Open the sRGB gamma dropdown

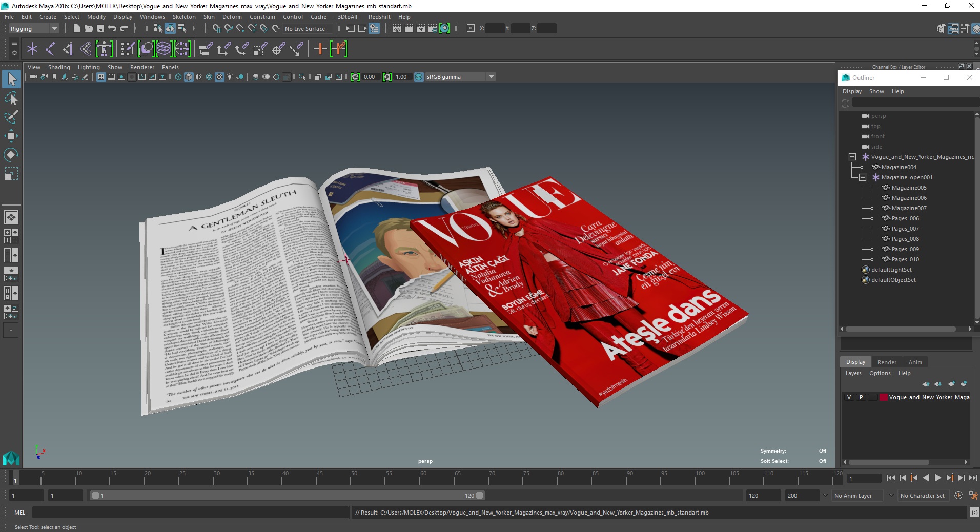(460, 77)
